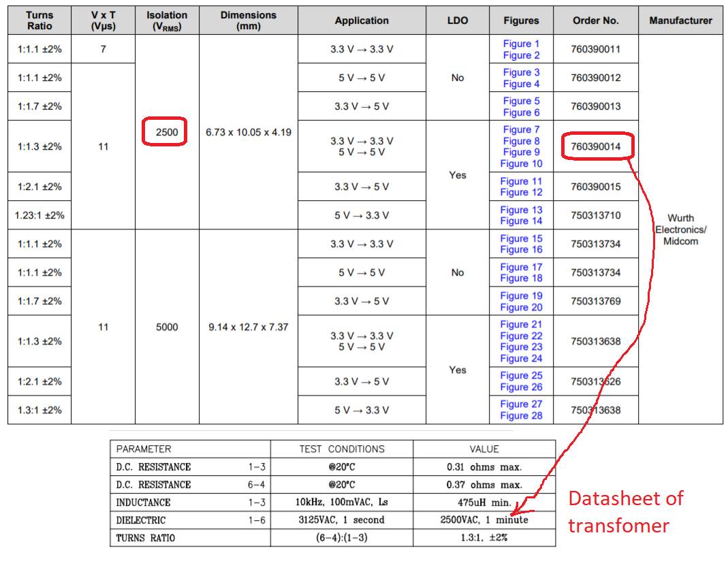Click the V x T (Vµs) header
Screen dimensions: 728x561
[x=103, y=20]
